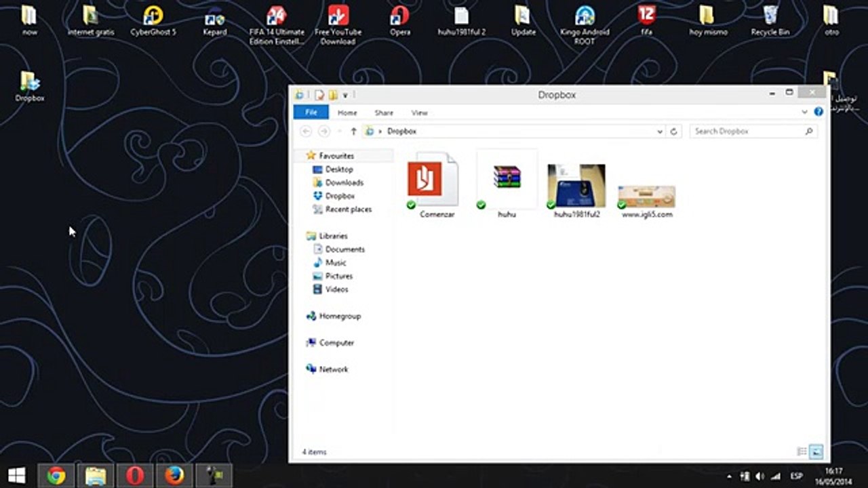Launch CyberGhost 5 from desktop

click(x=153, y=20)
